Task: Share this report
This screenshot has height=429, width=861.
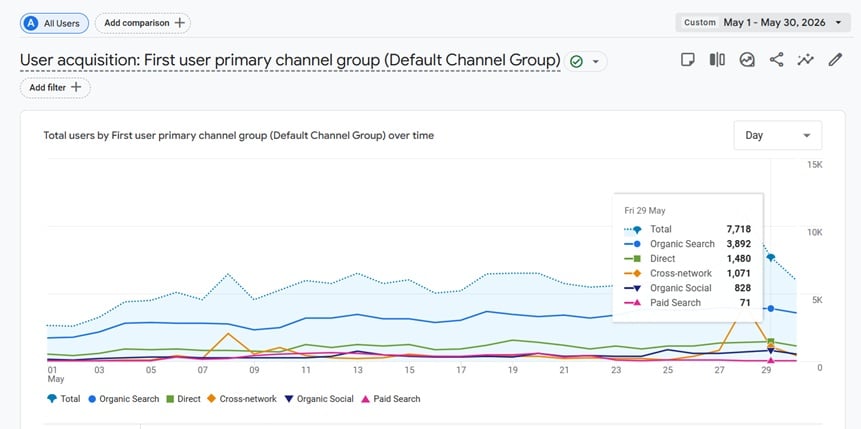Action: 776,60
